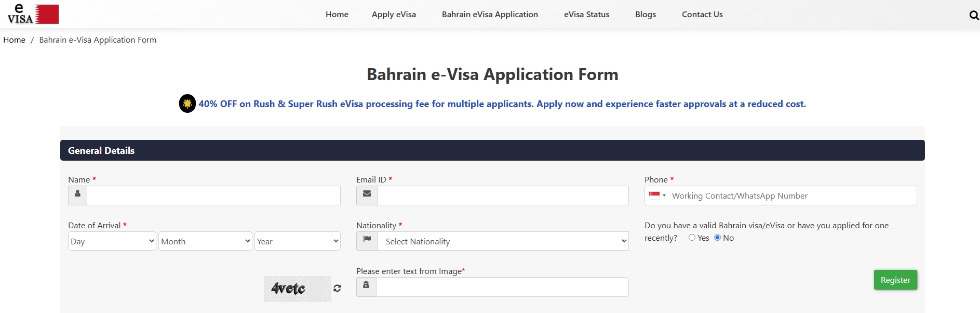This screenshot has width=980, height=313.
Task: Focus the Name input field
Action: [213, 195]
